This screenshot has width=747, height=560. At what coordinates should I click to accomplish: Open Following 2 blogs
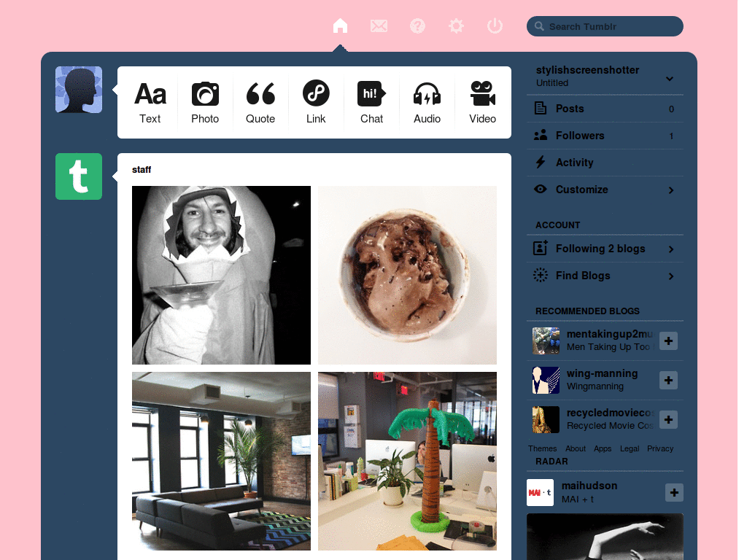click(x=605, y=249)
